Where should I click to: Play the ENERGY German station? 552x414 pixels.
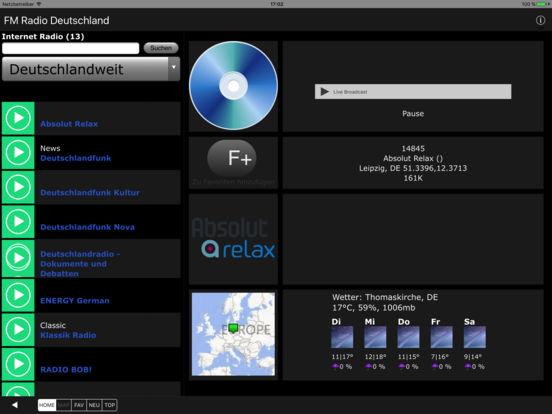18,295
